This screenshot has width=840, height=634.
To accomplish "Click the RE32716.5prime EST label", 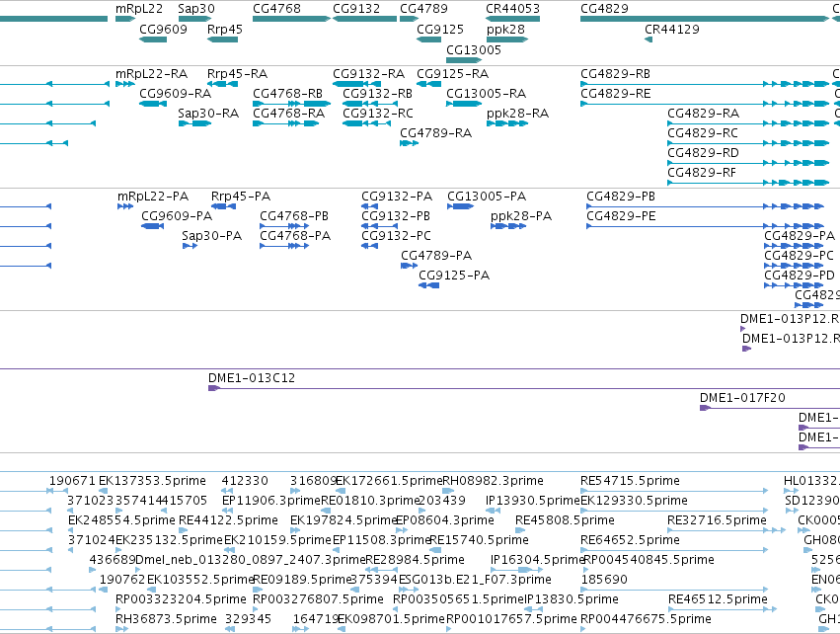I will coord(717,520).
